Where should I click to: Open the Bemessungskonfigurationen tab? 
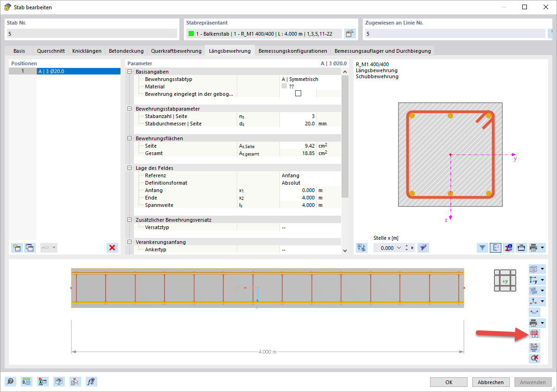click(293, 51)
